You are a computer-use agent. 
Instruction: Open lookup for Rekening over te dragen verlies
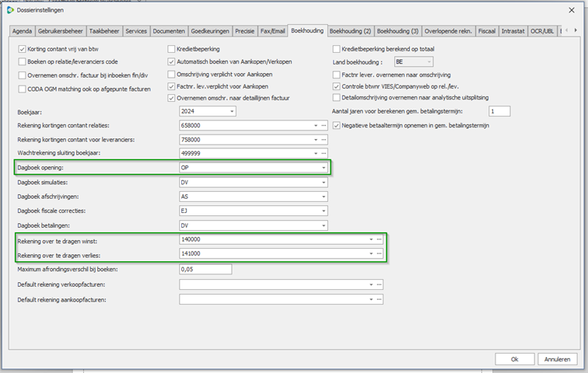(379, 254)
